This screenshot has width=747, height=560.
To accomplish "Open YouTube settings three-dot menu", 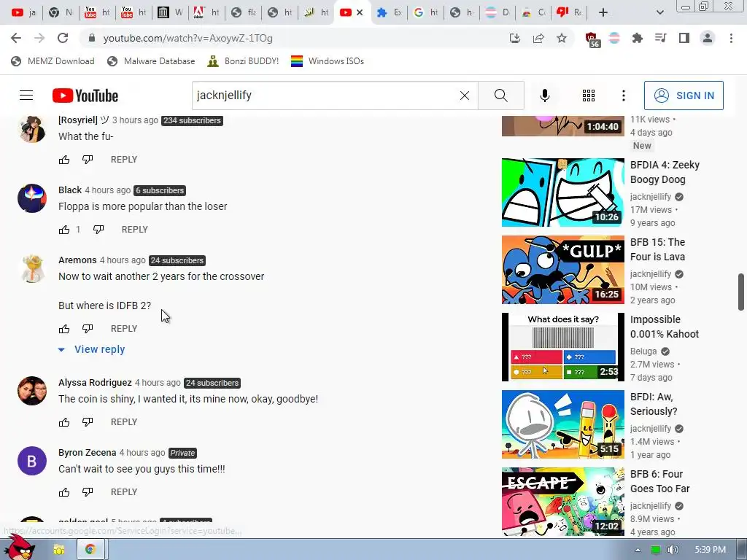I will point(623,96).
